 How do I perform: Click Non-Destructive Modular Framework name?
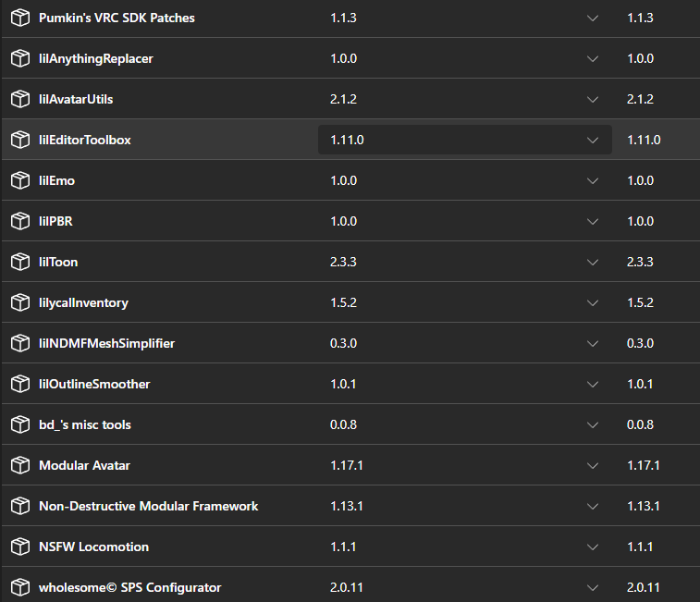tap(149, 506)
